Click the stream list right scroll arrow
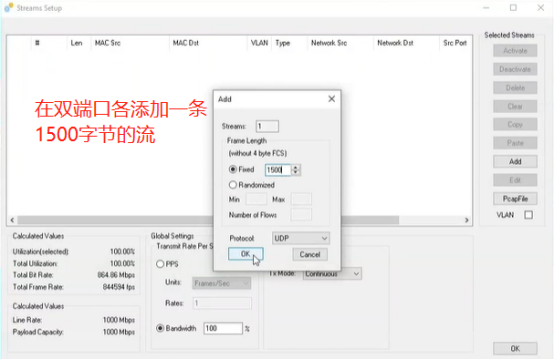 click(x=467, y=220)
